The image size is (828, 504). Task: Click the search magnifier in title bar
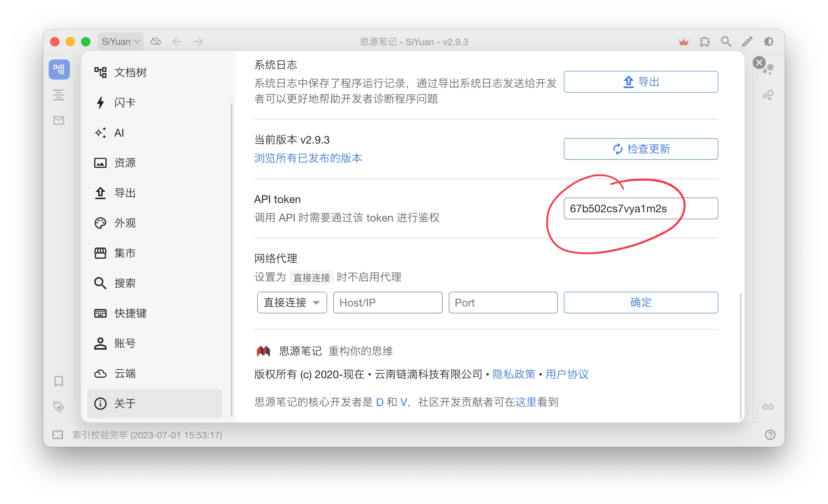(726, 42)
